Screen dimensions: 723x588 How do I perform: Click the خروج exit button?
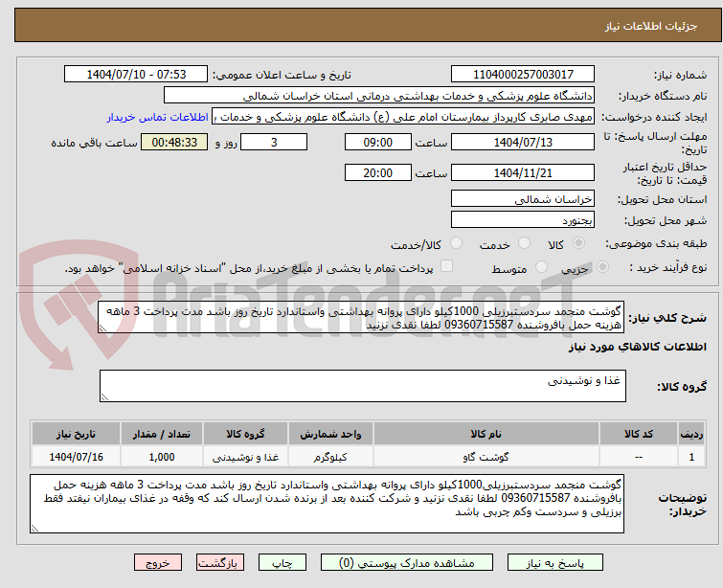(158, 563)
